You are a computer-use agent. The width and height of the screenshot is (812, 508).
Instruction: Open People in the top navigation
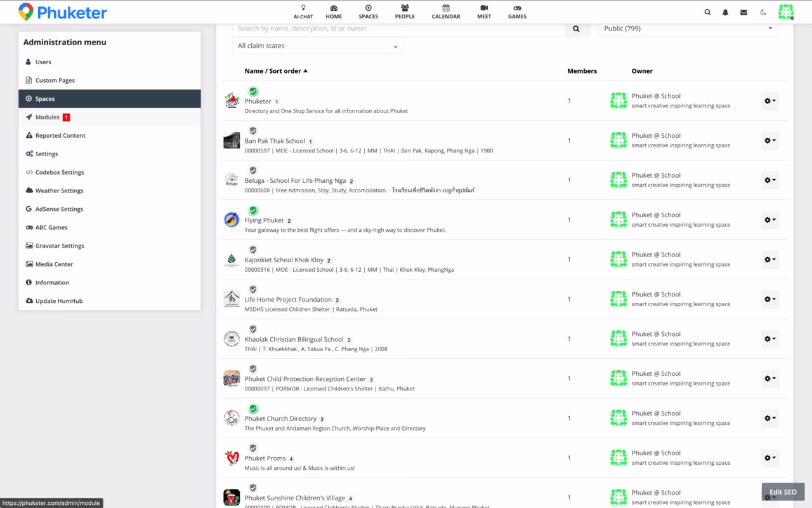coord(405,11)
